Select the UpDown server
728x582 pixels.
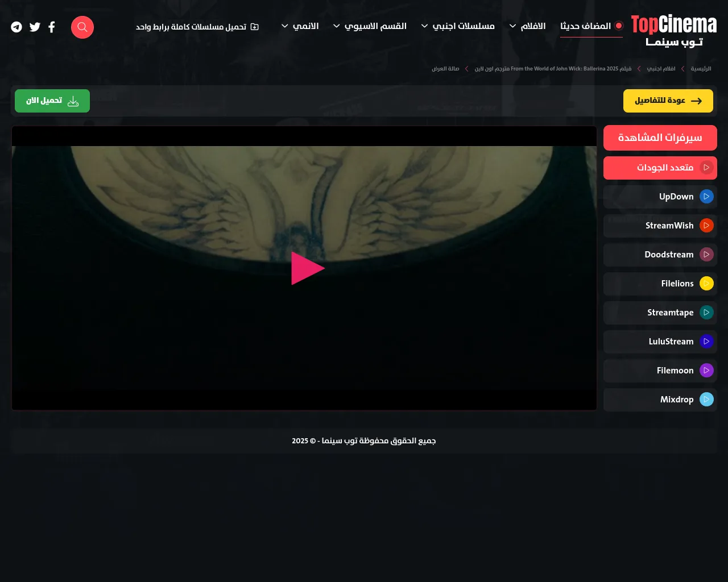pyautogui.click(x=660, y=197)
